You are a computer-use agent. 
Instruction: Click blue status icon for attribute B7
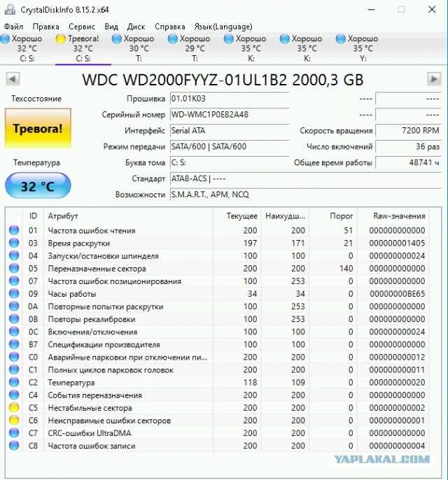(x=14, y=344)
